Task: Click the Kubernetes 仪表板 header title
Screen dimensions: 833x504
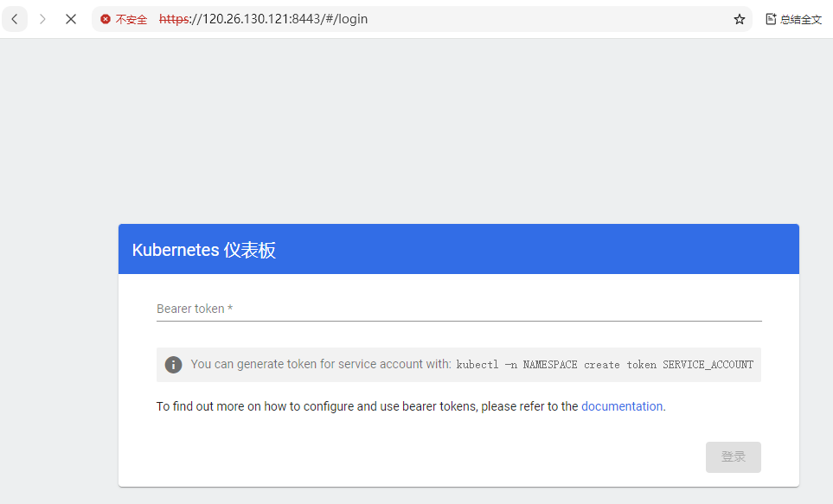Action: [204, 250]
